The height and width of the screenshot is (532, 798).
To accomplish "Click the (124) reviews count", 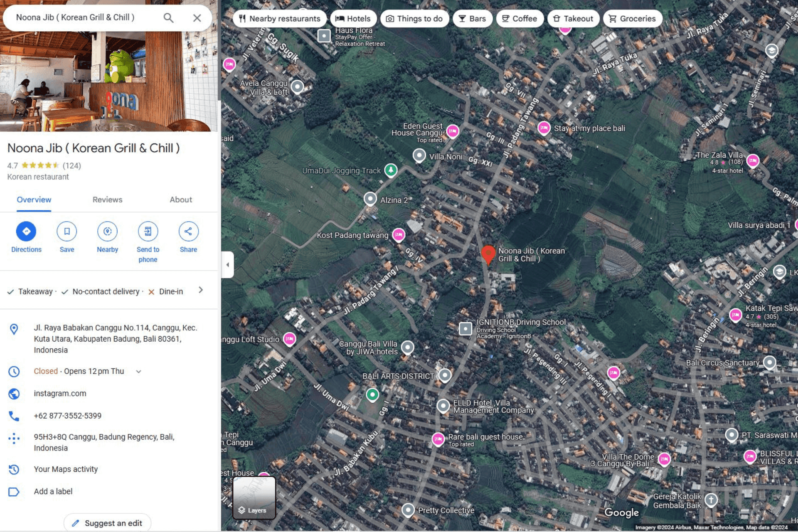I will click(71, 165).
